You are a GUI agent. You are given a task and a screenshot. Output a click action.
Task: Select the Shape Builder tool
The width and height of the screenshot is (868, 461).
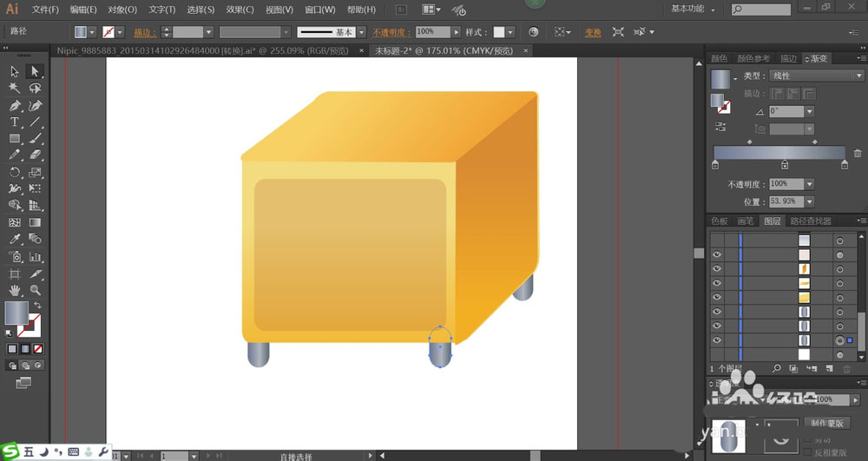15,205
